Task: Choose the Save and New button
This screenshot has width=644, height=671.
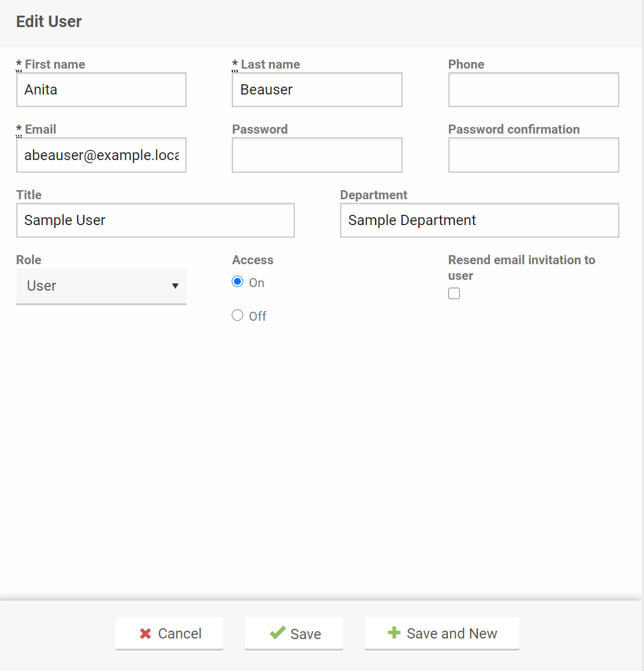Action: [442, 634]
